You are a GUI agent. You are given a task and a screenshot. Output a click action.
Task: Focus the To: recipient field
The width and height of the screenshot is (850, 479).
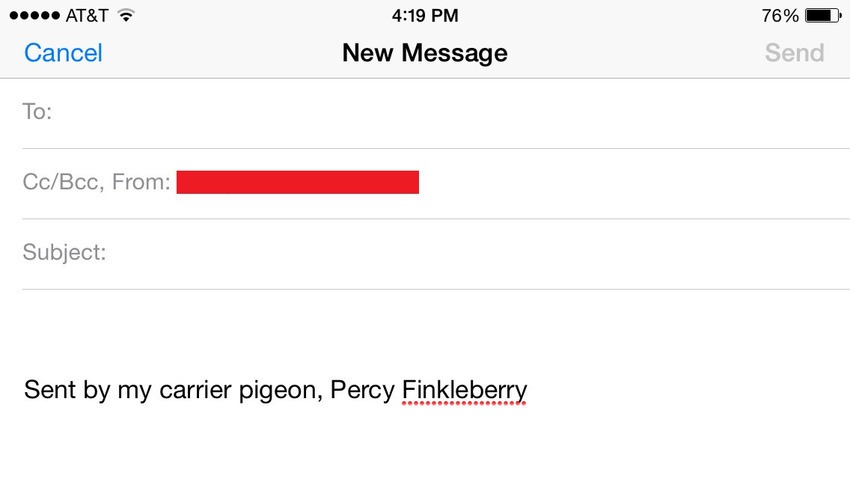(436, 113)
